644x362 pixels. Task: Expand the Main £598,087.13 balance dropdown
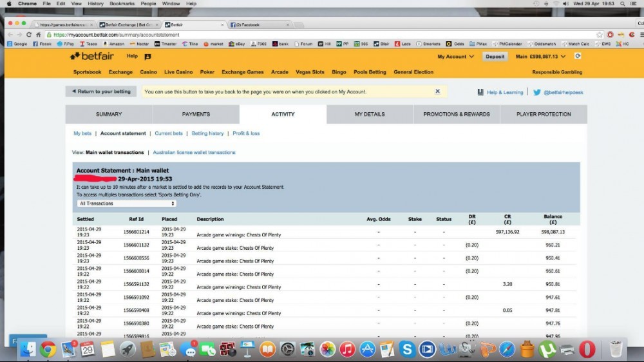[540, 56]
